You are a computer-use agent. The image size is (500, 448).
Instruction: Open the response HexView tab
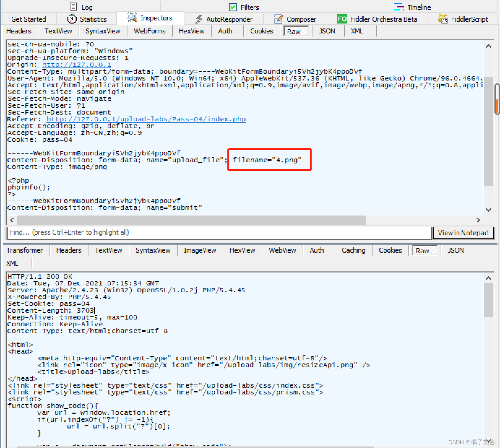pos(242,250)
